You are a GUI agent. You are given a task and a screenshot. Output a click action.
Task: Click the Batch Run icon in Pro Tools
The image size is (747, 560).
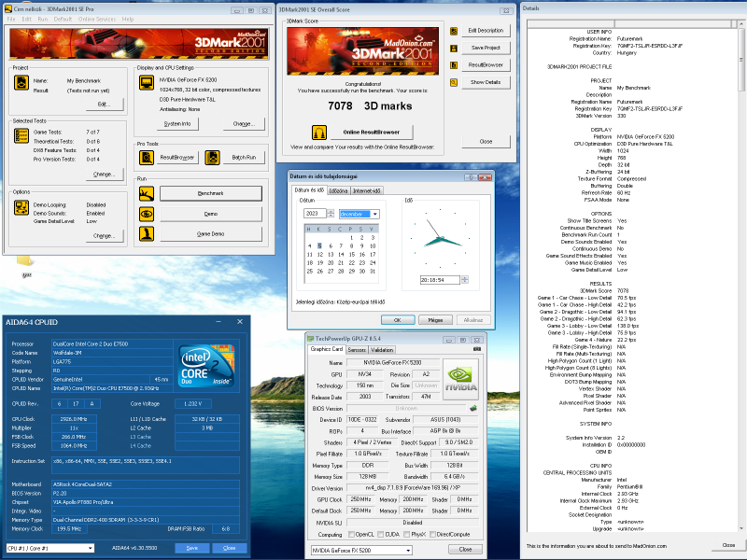coord(212,157)
